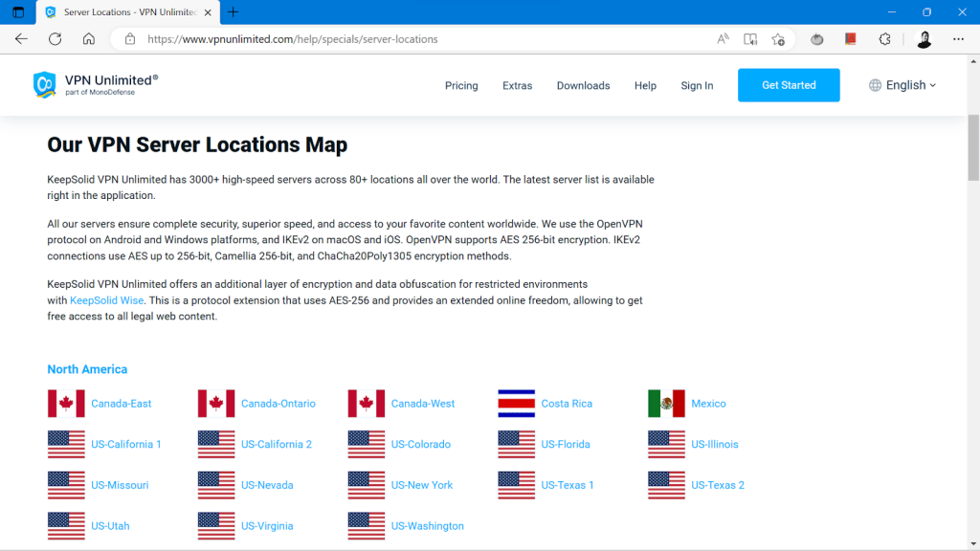Click the vertical page scrollbar thumb
This screenshot has width=980, height=551.
[973, 147]
